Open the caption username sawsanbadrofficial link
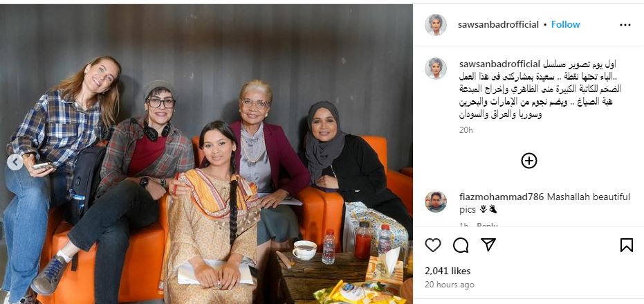This screenshot has width=644, height=304. click(x=499, y=64)
